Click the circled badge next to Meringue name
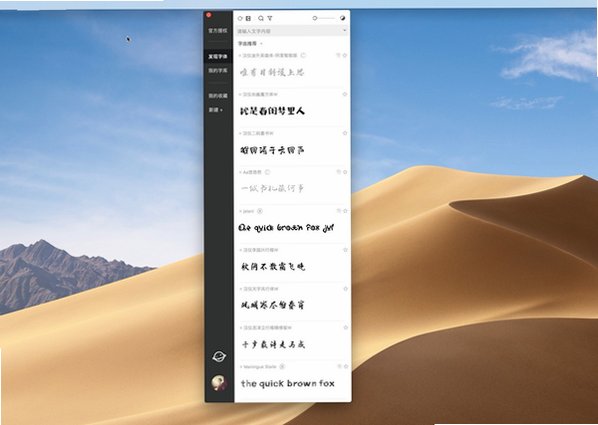The width and height of the screenshot is (598, 425). (282, 367)
